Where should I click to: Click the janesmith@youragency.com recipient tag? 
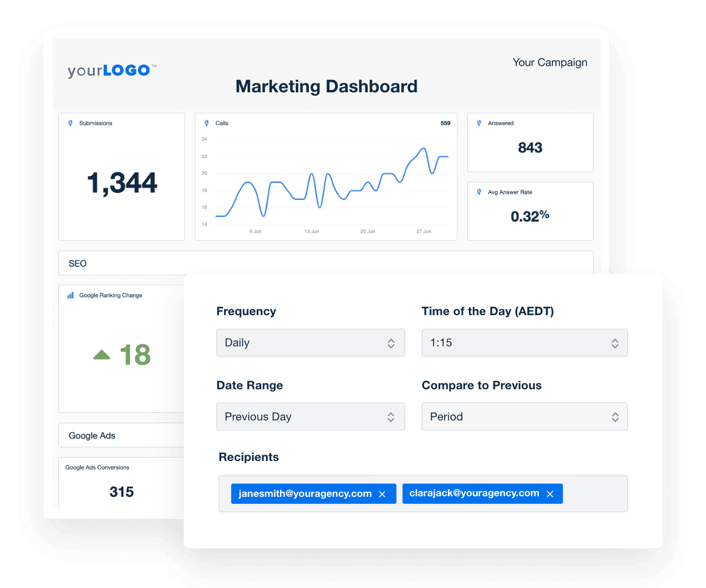tap(305, 494)
